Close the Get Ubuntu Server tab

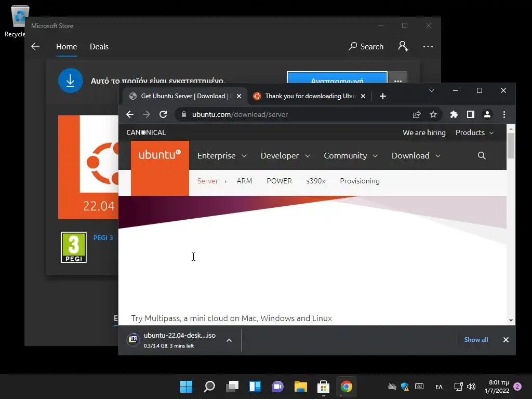pos(239,96)
